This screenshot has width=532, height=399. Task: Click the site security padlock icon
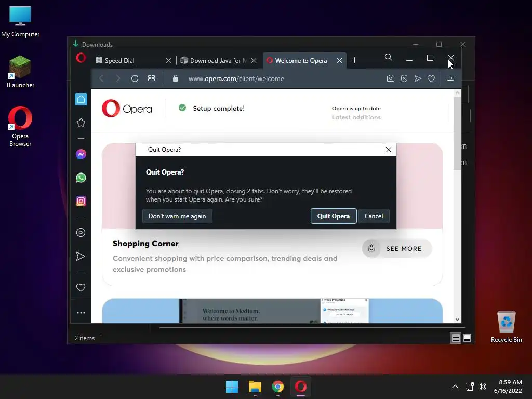click(x=176, y=78)
